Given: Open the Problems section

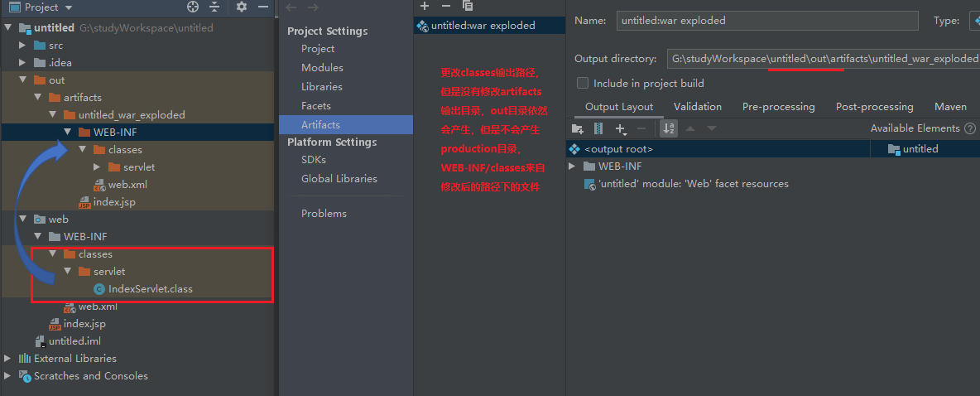Looking at the screenshot, I should tap(323, 214).
